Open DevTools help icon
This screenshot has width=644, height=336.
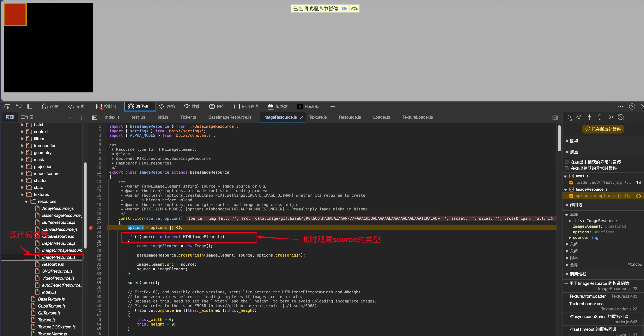(x=632, y=107)
